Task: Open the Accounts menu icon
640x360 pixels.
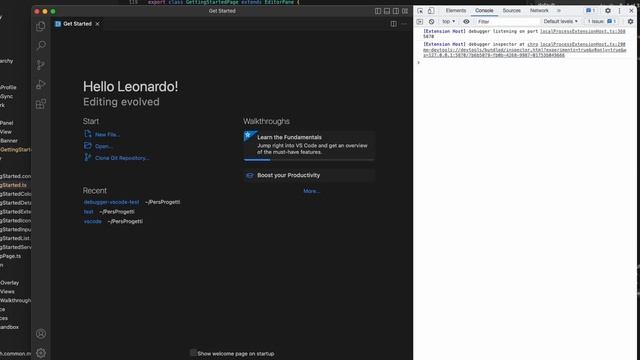Action: [41, 334]
